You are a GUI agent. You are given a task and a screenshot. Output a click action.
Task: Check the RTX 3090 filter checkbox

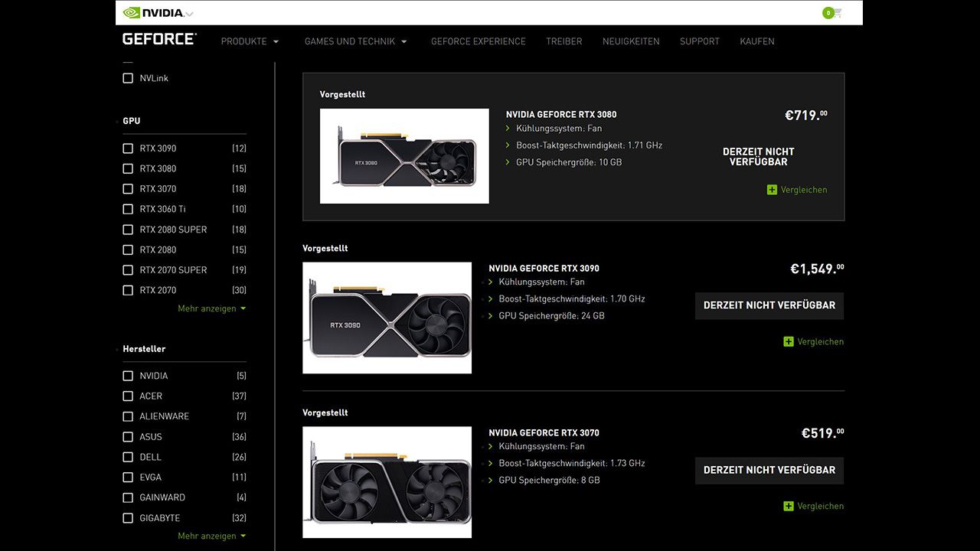point(128,148)
